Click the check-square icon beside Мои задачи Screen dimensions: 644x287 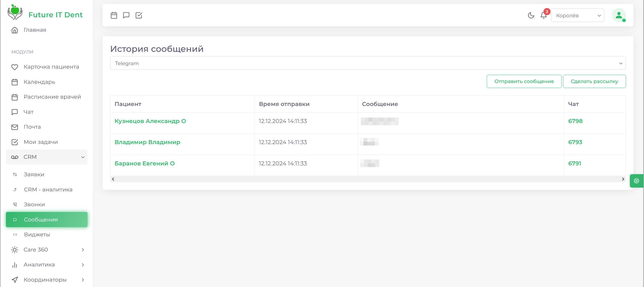click(x=15, y=142)
